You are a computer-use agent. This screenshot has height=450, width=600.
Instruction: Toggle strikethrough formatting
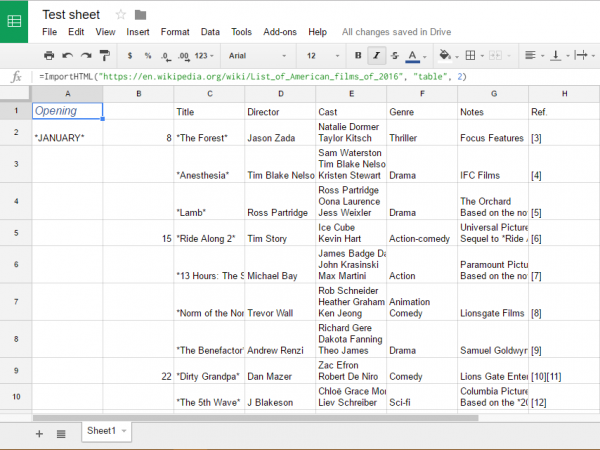[395, 55]
